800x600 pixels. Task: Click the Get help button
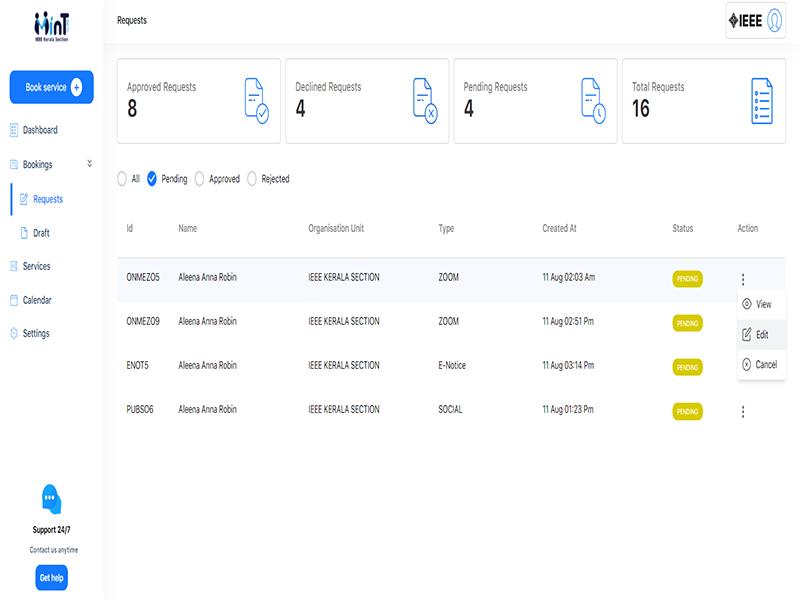51,578
